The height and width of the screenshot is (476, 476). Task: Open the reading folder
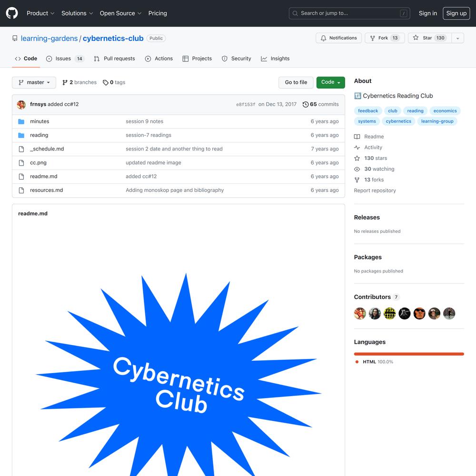pyautogui.click(x=39, y=135)
